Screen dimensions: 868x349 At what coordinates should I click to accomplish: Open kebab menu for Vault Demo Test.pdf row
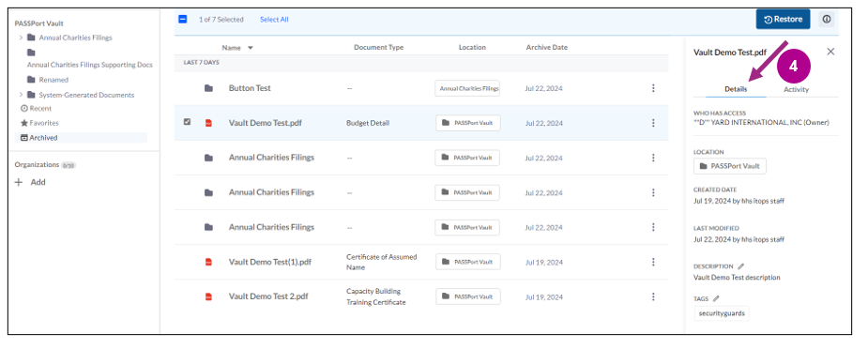point(653,123)
